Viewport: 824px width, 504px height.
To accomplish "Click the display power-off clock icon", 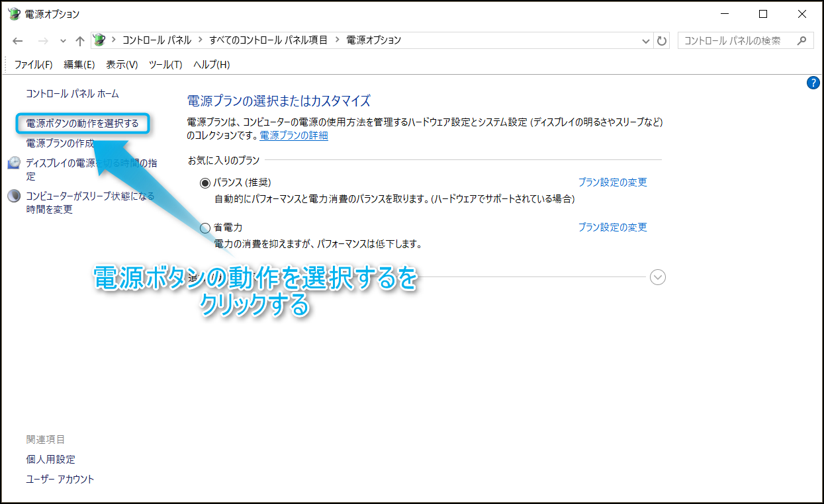I will point(14,163).
